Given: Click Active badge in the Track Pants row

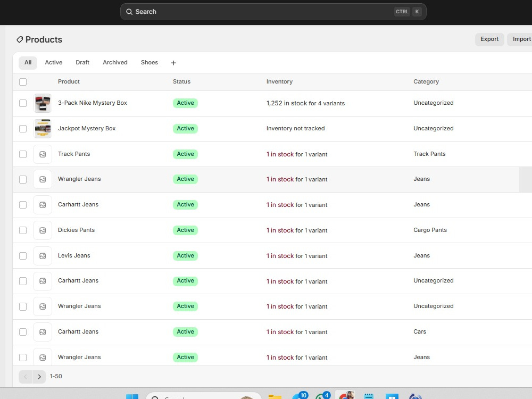Looking at the screenshot, I should click(x=185, y=154).
